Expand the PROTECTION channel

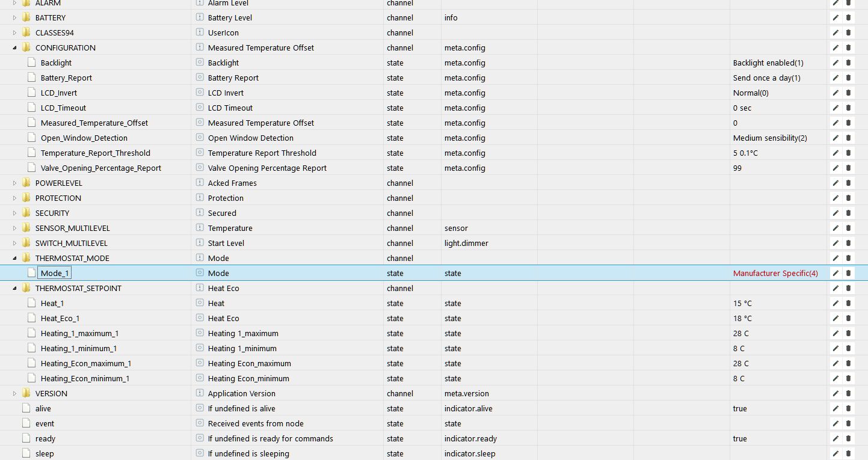14,198
